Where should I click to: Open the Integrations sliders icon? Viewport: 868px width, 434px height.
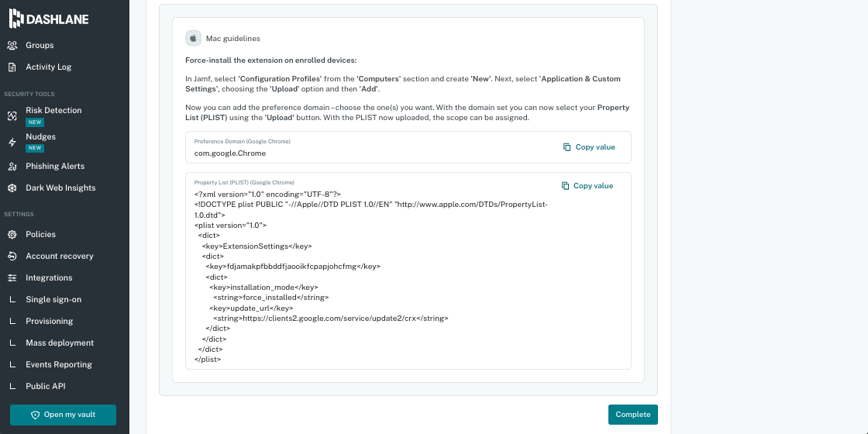click(x=12, y=278)
